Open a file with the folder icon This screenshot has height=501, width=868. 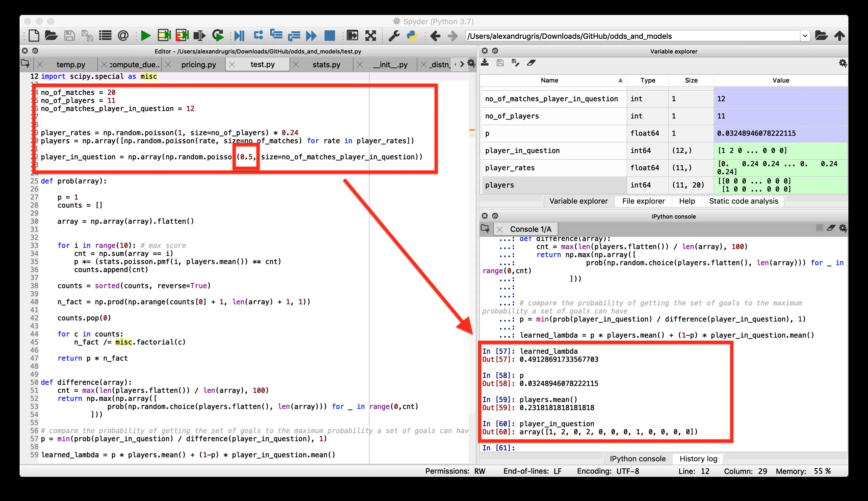click(x=51, y=35)
